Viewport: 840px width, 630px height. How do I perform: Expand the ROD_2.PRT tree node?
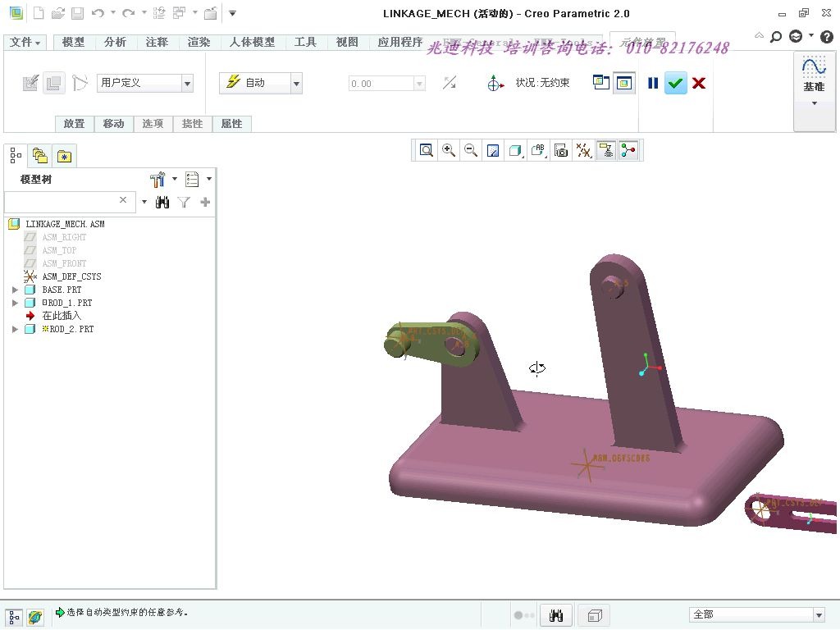[15, 329]
